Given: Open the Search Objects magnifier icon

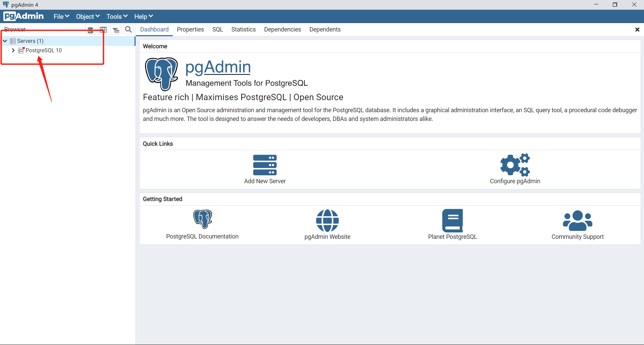Looking at the screenshot, I should tap(128, 29).
